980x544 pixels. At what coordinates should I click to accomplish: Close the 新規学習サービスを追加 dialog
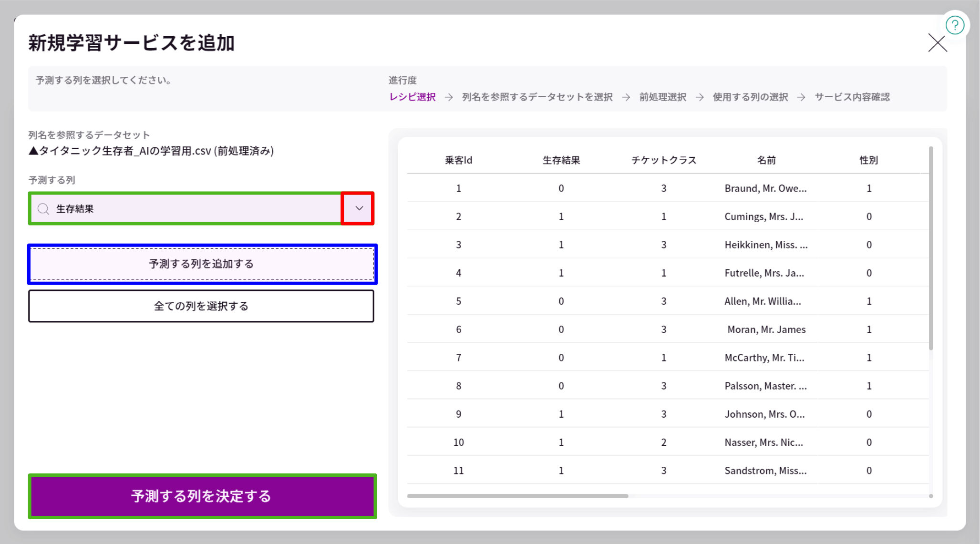click(937, 43)
